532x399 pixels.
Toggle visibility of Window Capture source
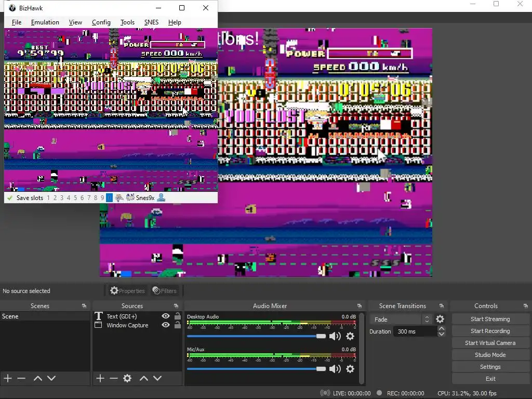tap(166, 325)
